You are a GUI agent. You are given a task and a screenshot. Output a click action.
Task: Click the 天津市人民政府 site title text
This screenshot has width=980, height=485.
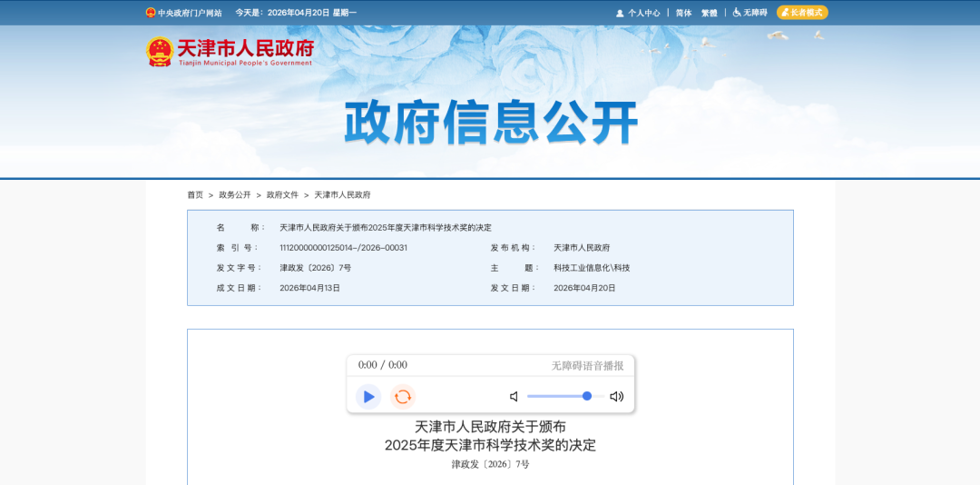point(245,48)
